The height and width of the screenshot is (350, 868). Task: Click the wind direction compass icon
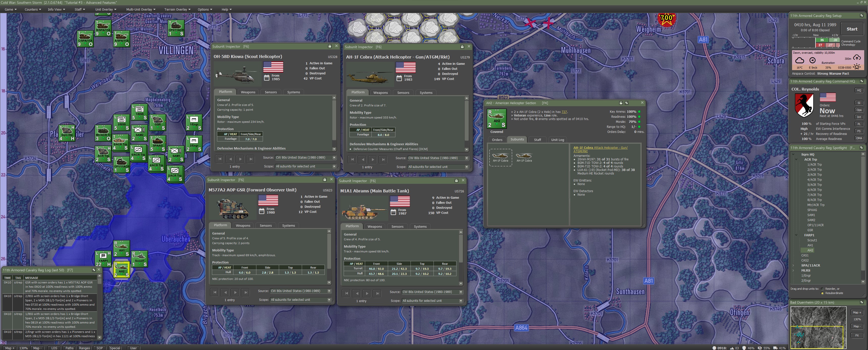[812, 60]
